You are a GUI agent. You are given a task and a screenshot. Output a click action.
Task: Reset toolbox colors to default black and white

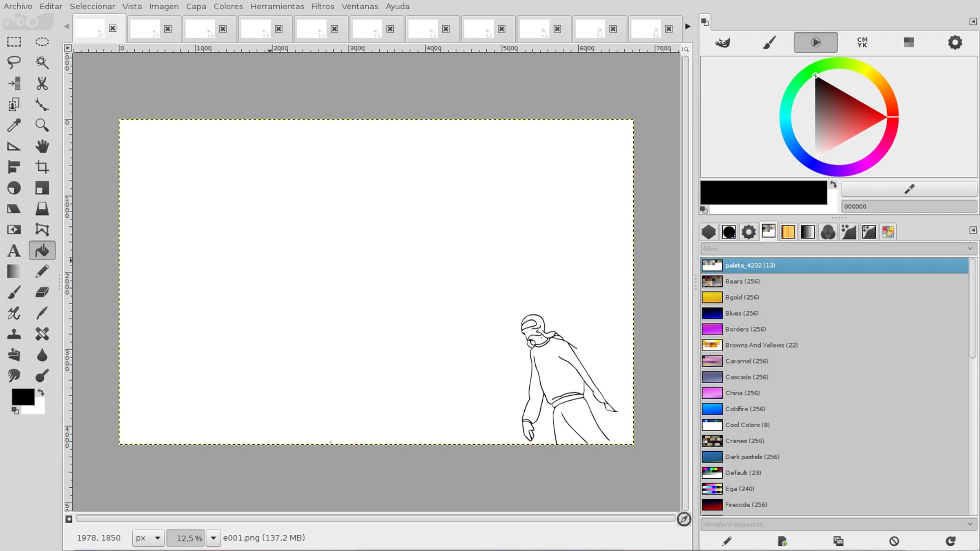(x=15, y=411)
